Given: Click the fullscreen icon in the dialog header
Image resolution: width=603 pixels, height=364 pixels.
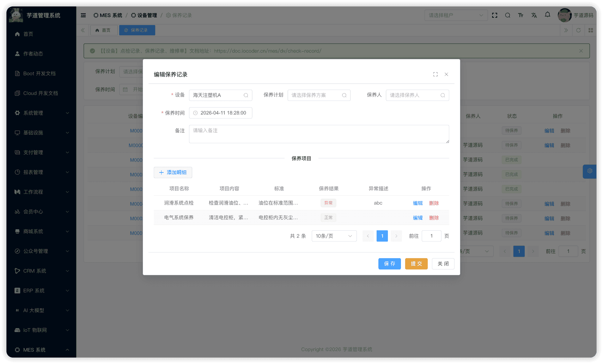Looking at the screenshot, I should (435, 74).
